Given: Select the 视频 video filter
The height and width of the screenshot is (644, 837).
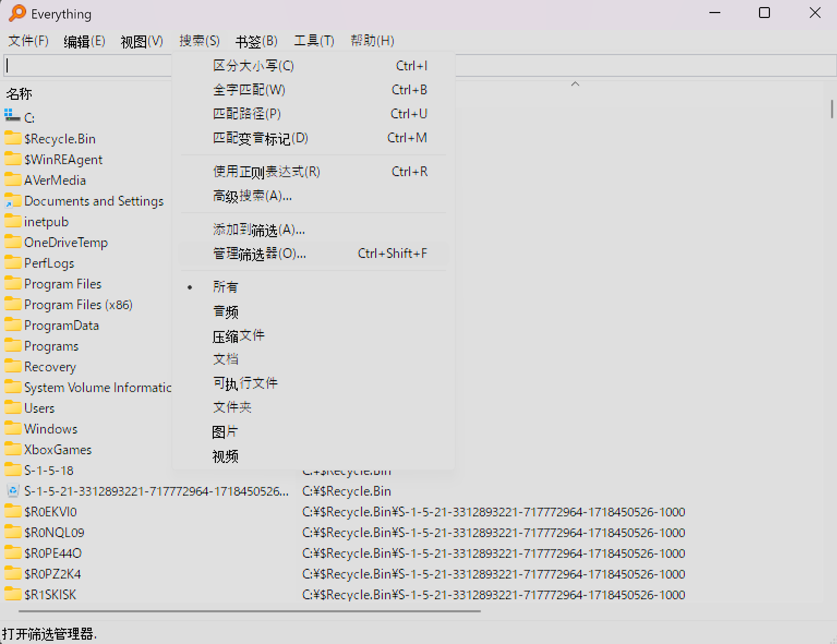Looking at the screenshot, I should tap(314, 456).
